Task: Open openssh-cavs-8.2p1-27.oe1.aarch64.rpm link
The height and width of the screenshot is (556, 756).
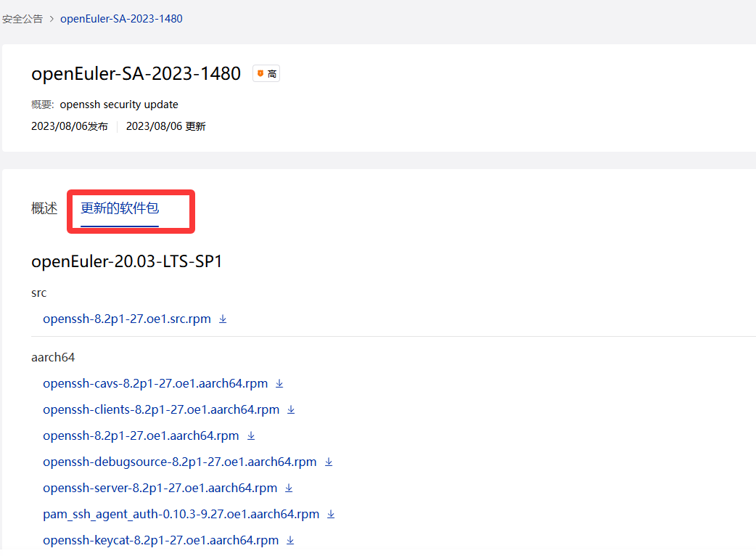Action: (x=155, y=383)
